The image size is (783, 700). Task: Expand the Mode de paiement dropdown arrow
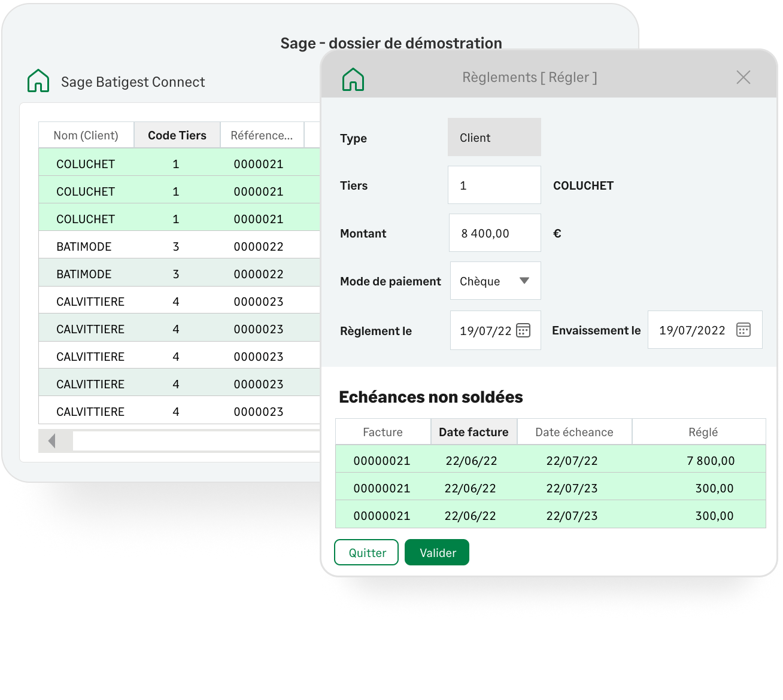coord(524,281)
